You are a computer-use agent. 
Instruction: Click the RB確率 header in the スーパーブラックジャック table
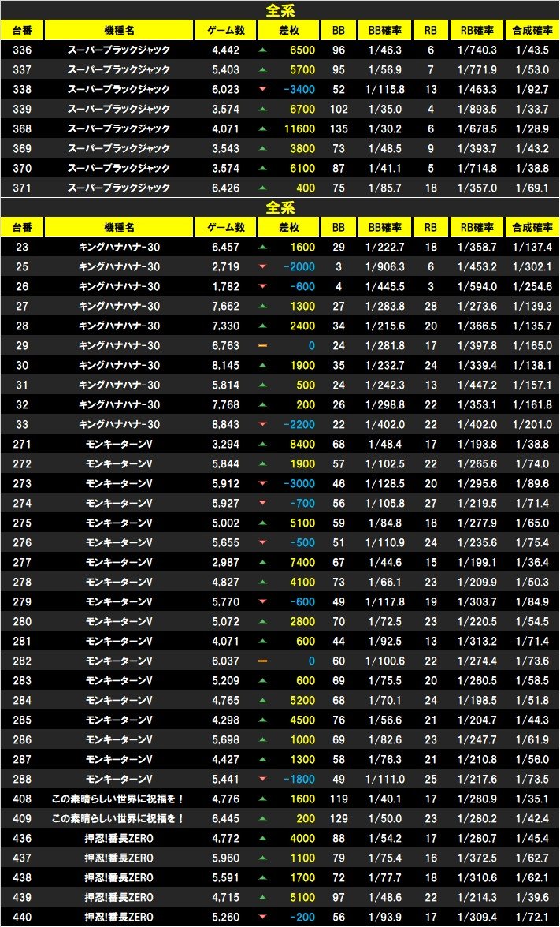(x=477, y=30)
